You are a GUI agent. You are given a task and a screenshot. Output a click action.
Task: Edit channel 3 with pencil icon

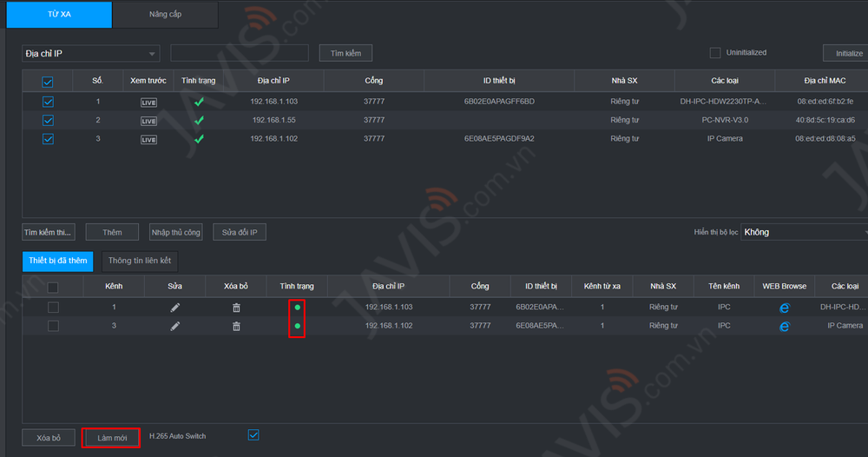coord(175,327)
